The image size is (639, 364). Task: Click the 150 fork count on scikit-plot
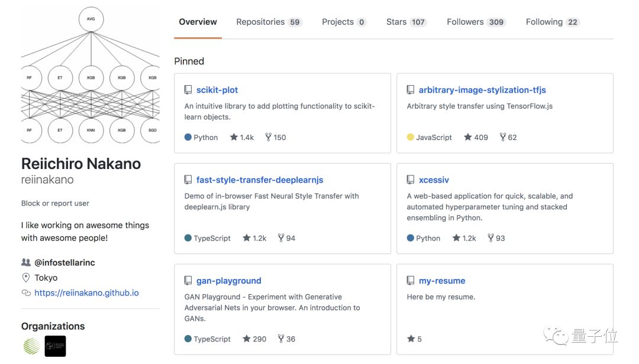(x=279, y=138)
